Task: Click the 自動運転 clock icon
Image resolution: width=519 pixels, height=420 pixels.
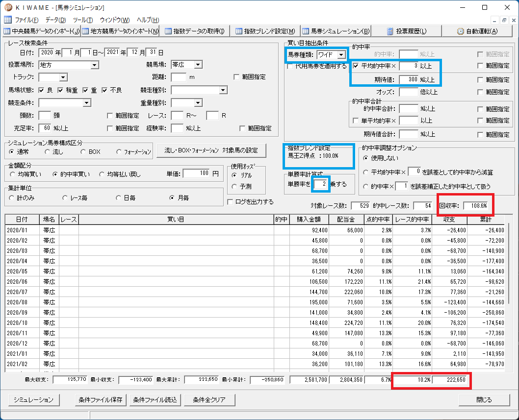Action: click(461, 31)
